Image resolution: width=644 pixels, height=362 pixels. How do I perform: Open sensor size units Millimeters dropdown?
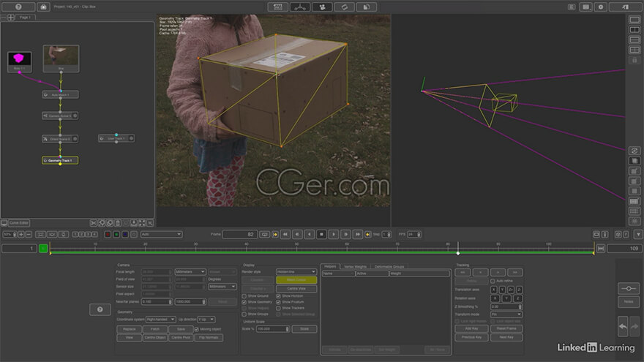(x=222, y=287)
